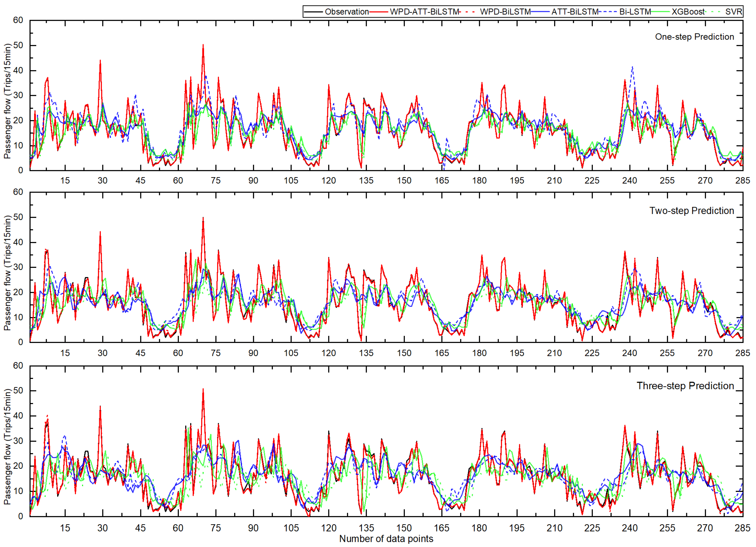Click y-axis value 10 of the Three-step chart

point(18,491)
